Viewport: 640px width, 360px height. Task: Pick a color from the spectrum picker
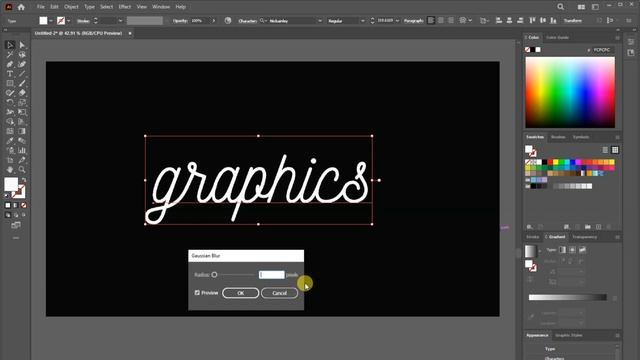click(x=570, y=92)
